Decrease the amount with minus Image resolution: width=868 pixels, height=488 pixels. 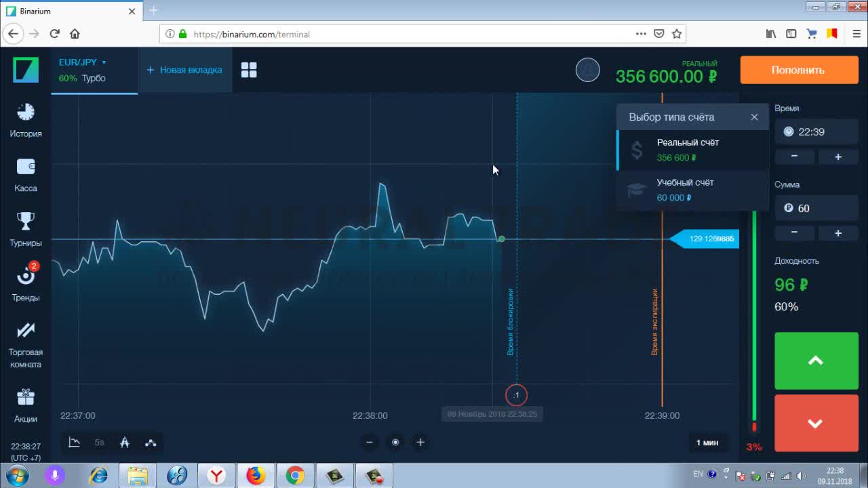pos(794,232)
